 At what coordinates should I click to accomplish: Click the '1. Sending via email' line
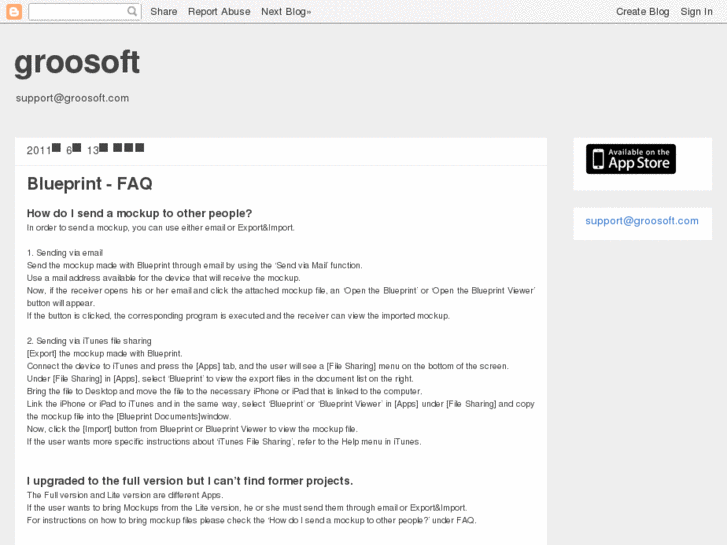tap(65, 253)
